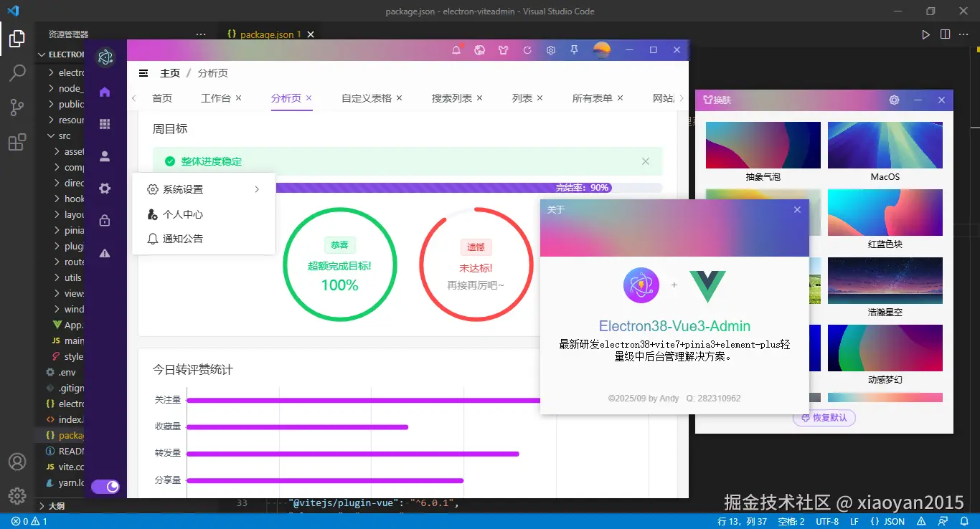
Task: Open the skin-change shirt icon in titlebar
Action: pyautogui.click(x=503, y=50)
